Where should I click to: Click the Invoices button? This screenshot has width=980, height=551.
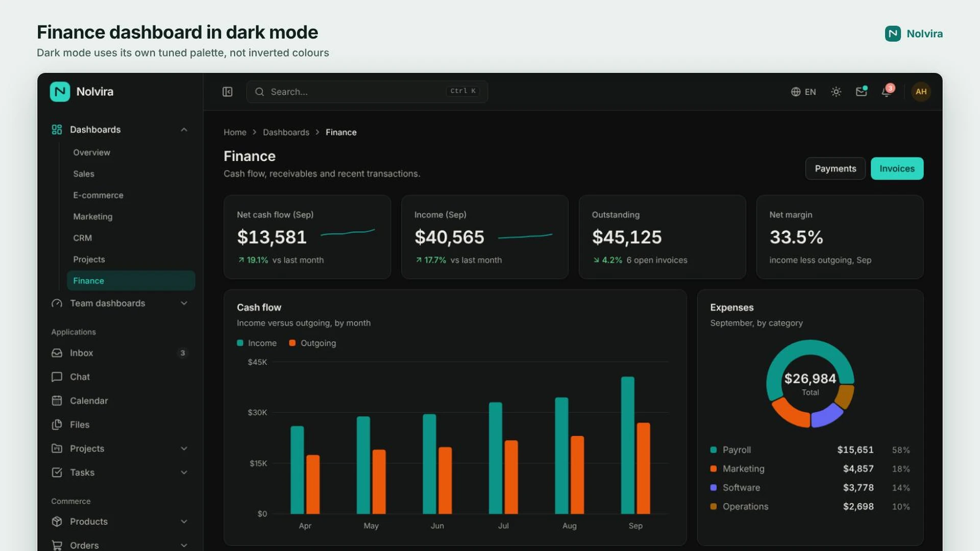(897, 168)
